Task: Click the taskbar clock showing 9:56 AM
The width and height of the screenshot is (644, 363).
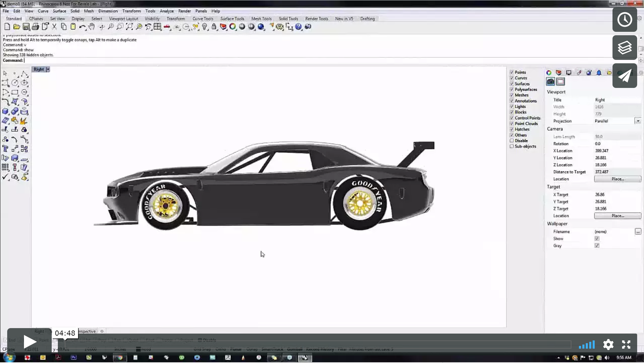Action: (x=624, y=358)
